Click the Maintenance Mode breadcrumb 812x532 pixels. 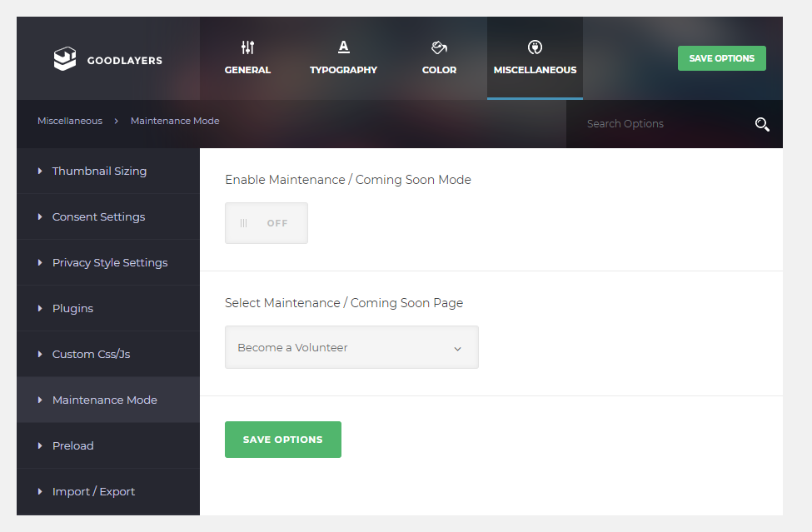point(175,121)
